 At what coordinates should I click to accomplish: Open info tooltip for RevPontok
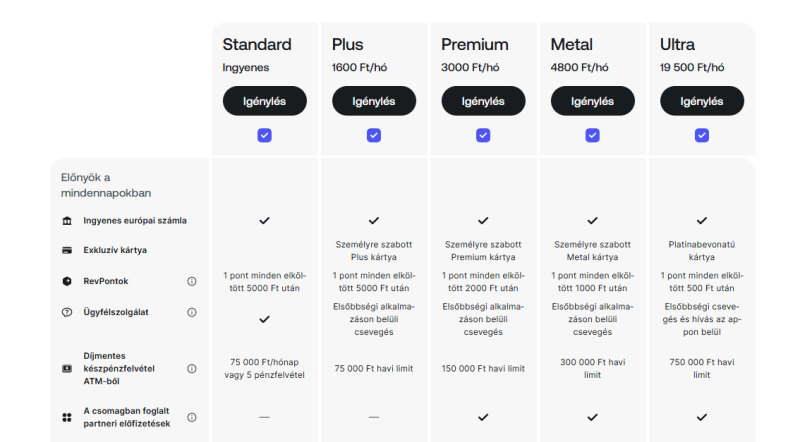[192, 282]
